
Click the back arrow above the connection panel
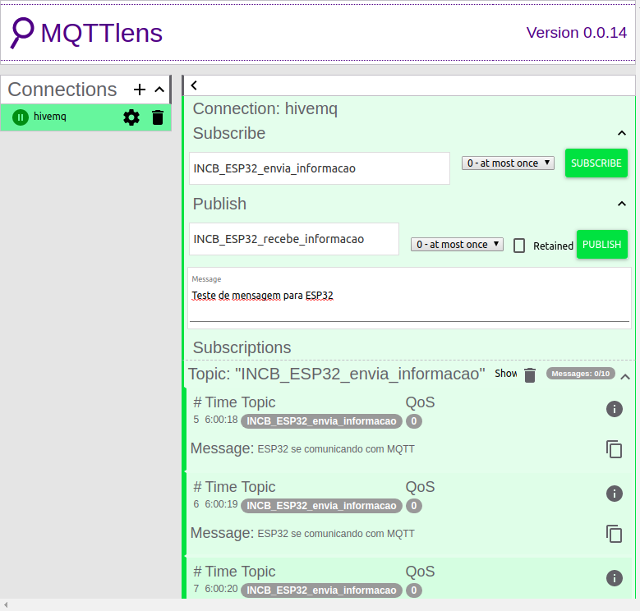(194, 85)
